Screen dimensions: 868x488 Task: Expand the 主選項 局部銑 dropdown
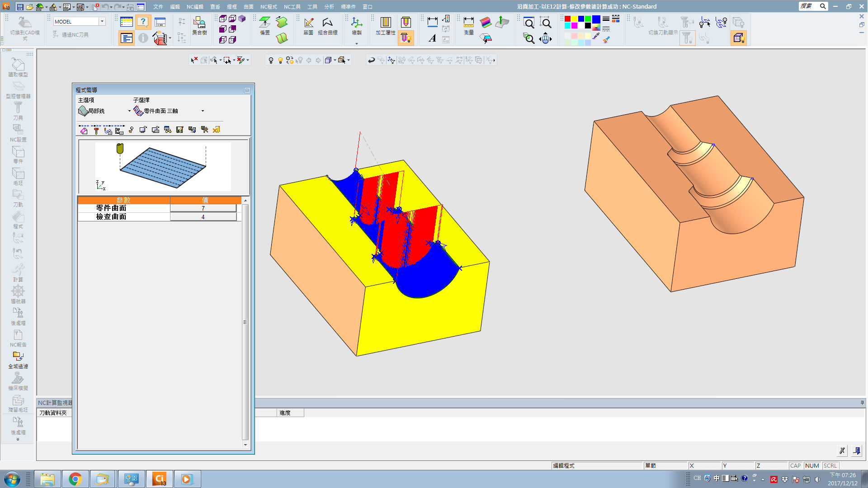tap(129, 111)
